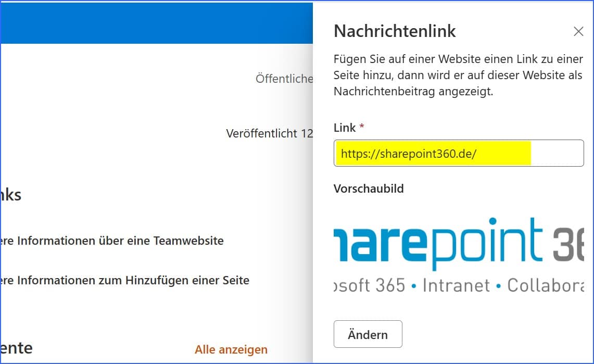Click the Nachrichtenlink panel heading

395,31
